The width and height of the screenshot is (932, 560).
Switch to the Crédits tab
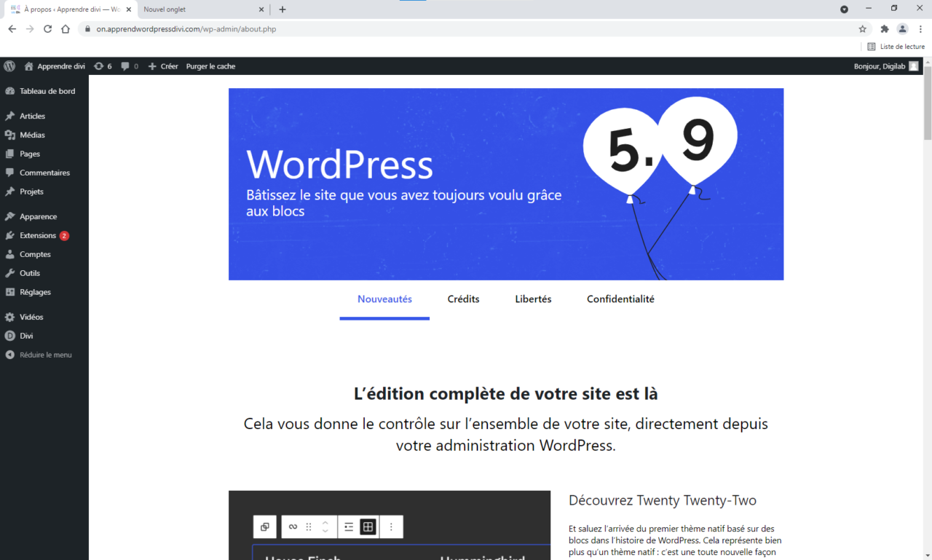463,299
